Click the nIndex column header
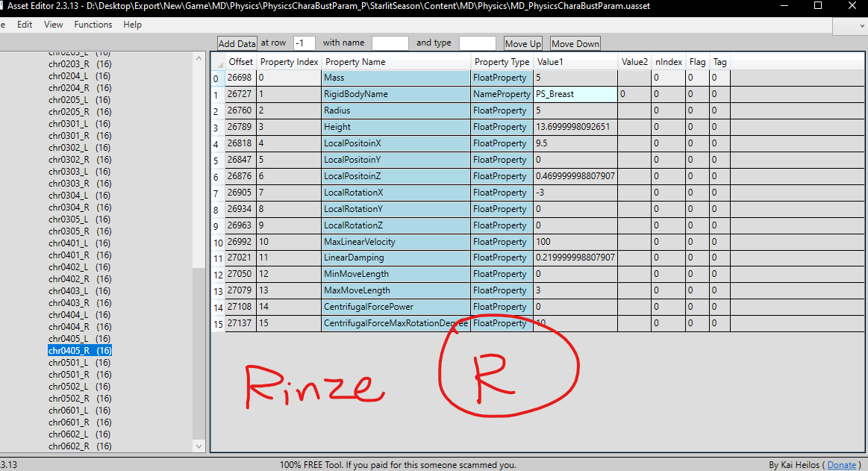The height and width of the screenshot is (471, 868). pyautogui.click(x=669, y=62)
